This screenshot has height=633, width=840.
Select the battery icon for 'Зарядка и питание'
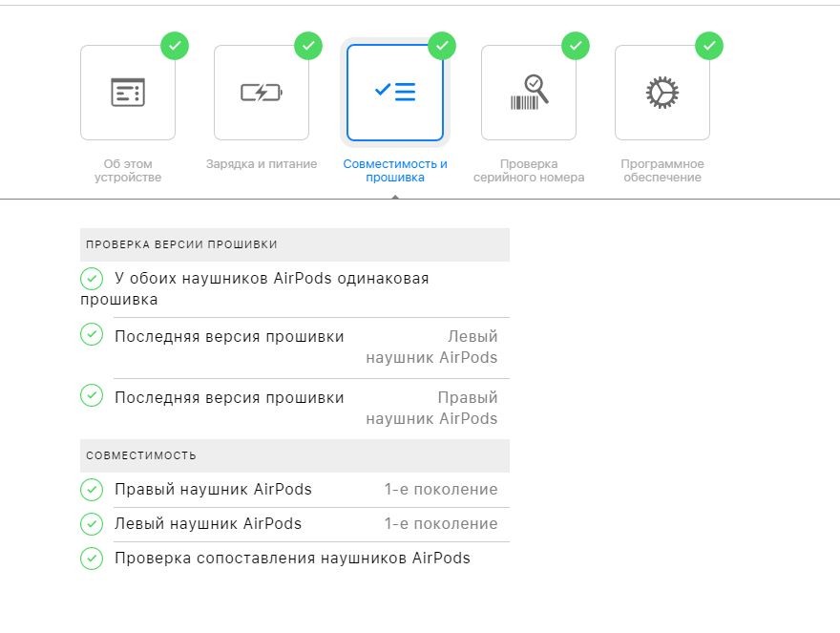(262, 92)
